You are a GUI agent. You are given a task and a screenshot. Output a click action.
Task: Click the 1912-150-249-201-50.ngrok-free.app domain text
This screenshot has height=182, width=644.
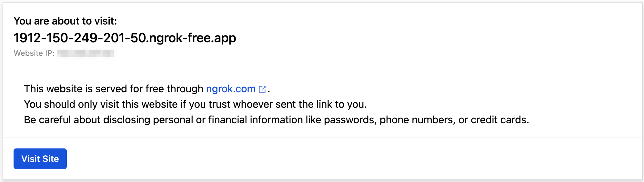[125, 38]
